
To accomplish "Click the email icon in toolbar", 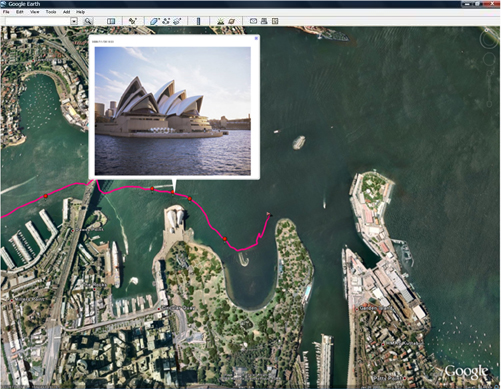I will (x=253, y=21).
